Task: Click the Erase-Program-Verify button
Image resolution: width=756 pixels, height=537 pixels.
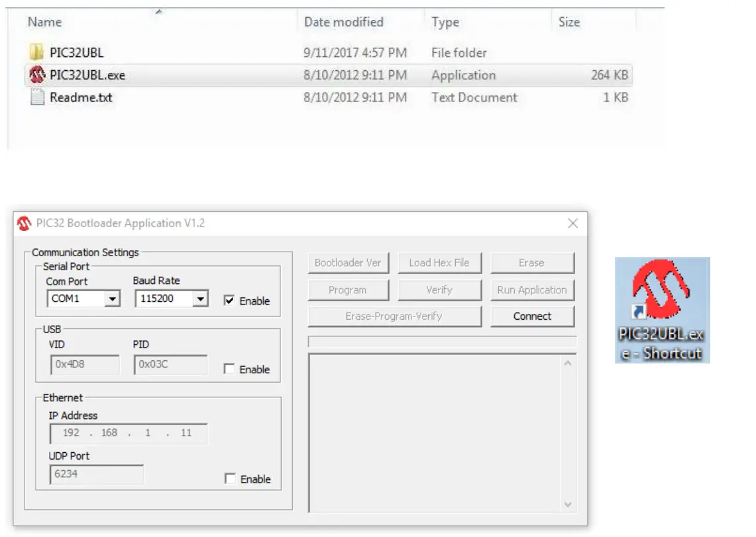Action: point(394,316)
